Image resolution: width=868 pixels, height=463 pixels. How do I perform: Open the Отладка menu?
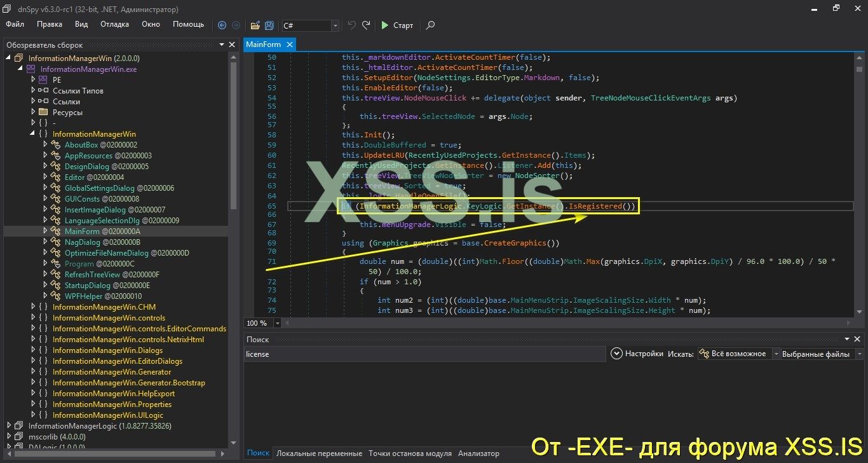tap(114, 24)
